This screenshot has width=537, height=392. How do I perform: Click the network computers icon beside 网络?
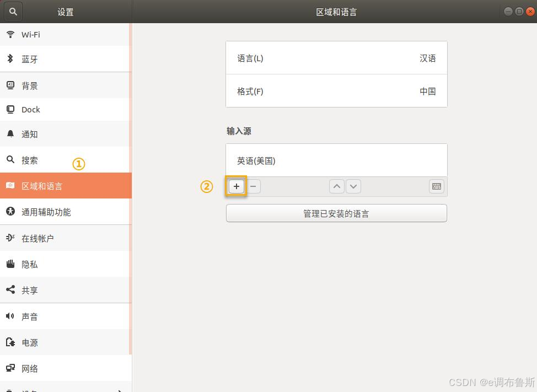coord(10,368)
